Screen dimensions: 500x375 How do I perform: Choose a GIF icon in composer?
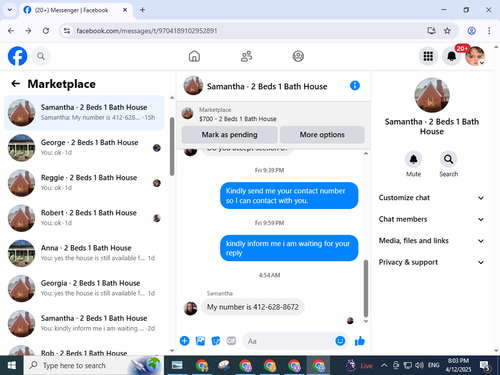pyautogui.click(x=231, y=341)
